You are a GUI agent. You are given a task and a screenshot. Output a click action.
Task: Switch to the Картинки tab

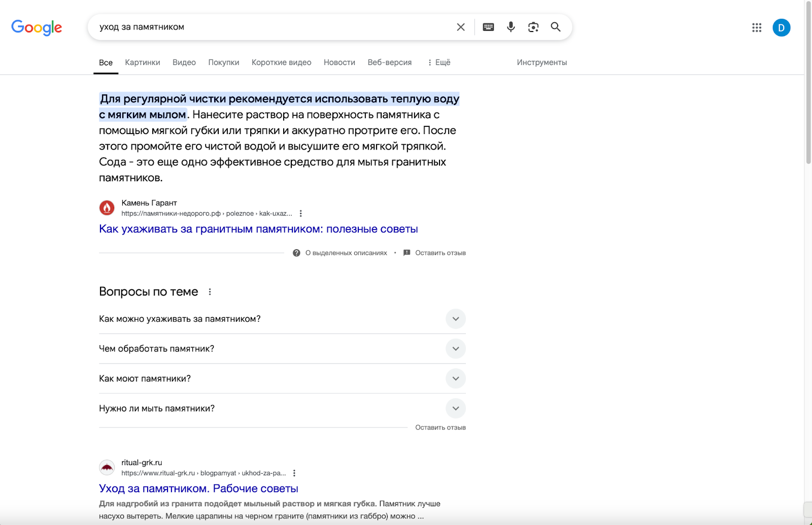pos(143,62)
